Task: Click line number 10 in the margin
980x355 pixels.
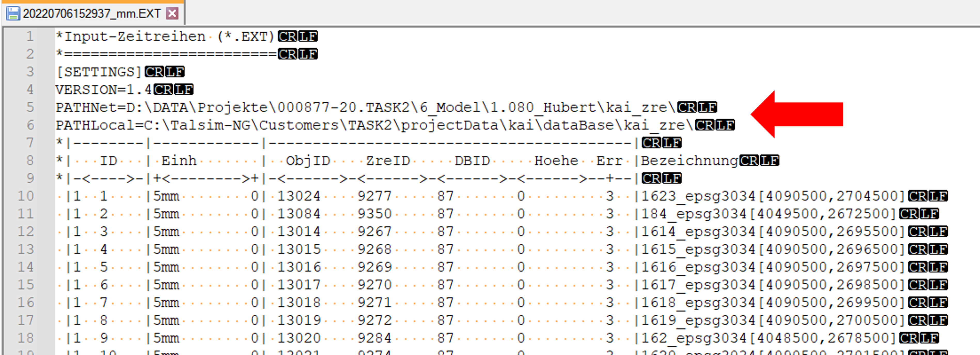Action: pyautogui.click(x=26, y=196)
